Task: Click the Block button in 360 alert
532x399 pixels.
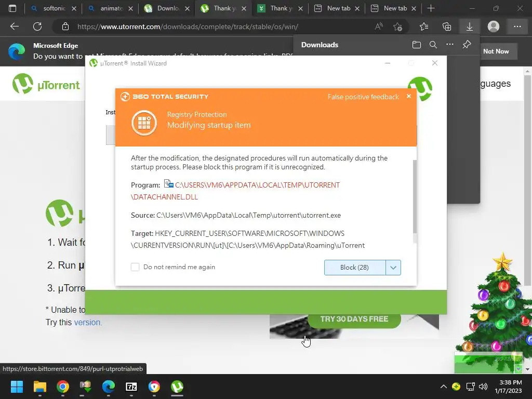Action: 354,268
